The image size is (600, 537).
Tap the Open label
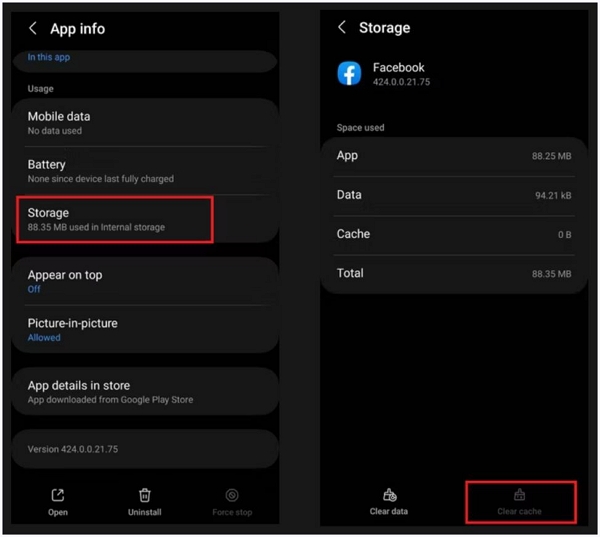click(x=58, y=512)
